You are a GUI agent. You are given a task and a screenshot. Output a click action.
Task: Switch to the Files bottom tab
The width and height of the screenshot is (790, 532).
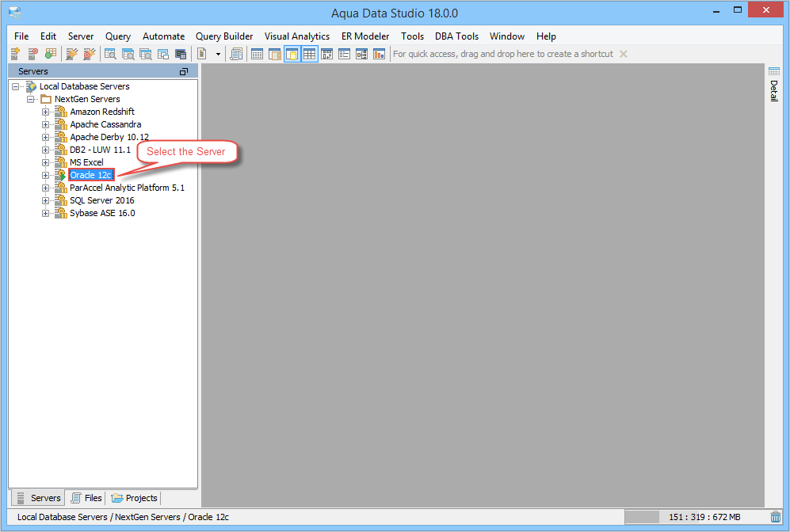(x=86, y=498)
